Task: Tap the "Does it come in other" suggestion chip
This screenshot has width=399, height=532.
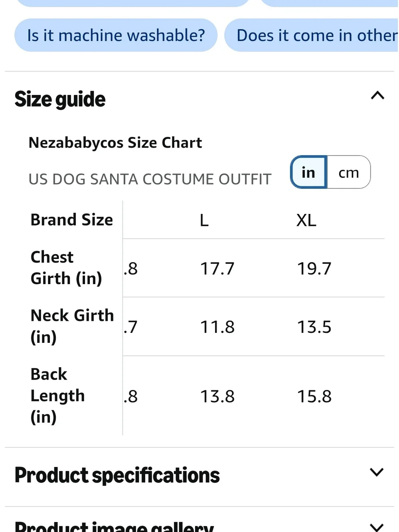Action: pos(312,36)
